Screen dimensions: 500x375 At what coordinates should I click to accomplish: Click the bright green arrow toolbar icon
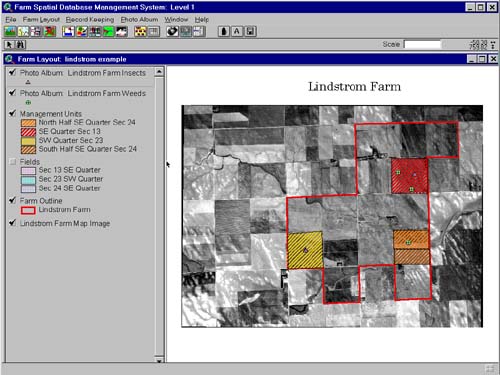(108, 32)
